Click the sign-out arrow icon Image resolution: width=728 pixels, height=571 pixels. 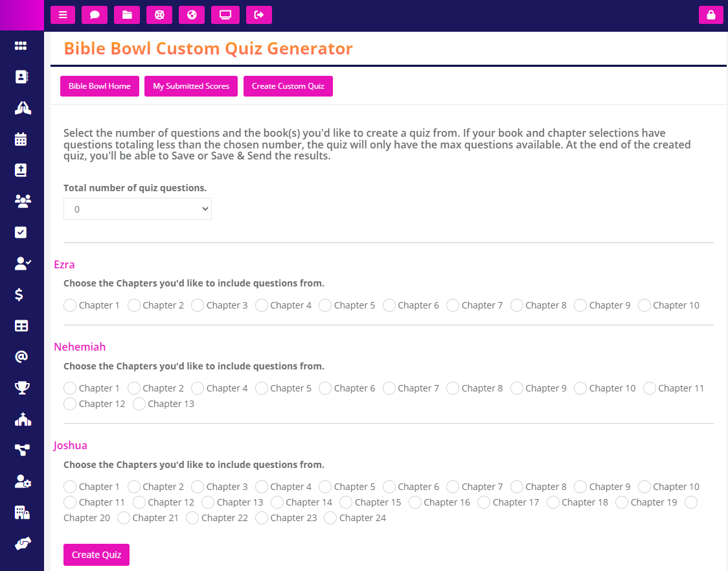click(258, 15)
